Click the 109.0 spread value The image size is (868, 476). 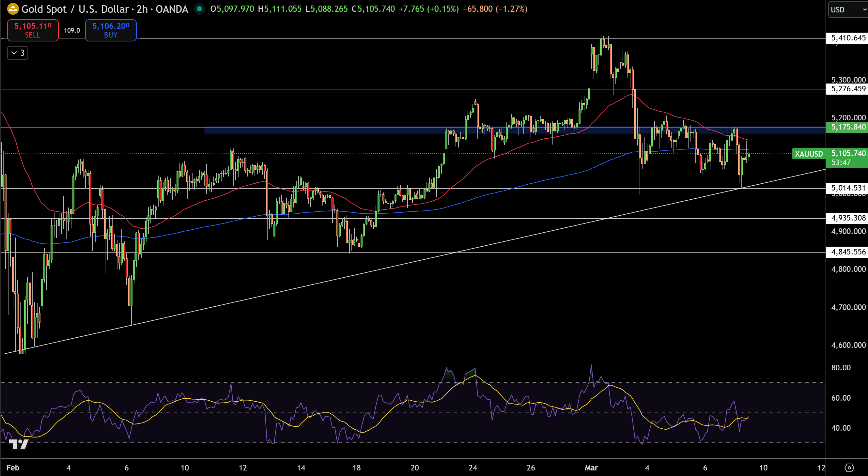(72, 30)
